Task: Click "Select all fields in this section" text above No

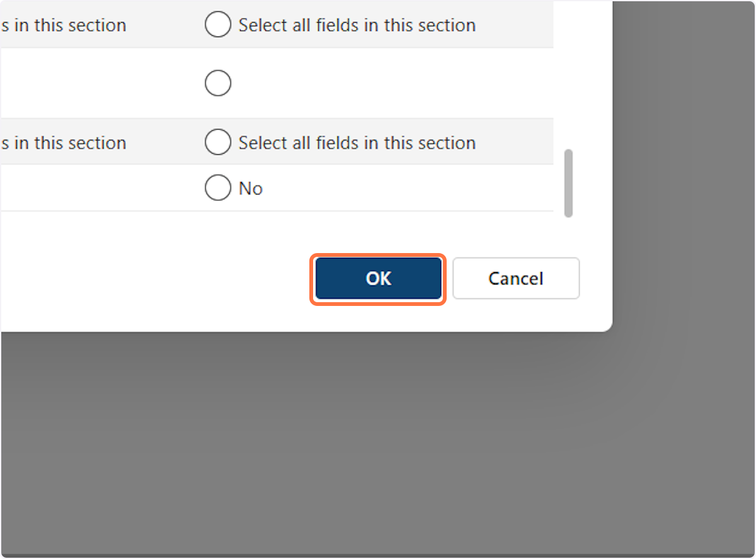Action: (x=357, y=143)
